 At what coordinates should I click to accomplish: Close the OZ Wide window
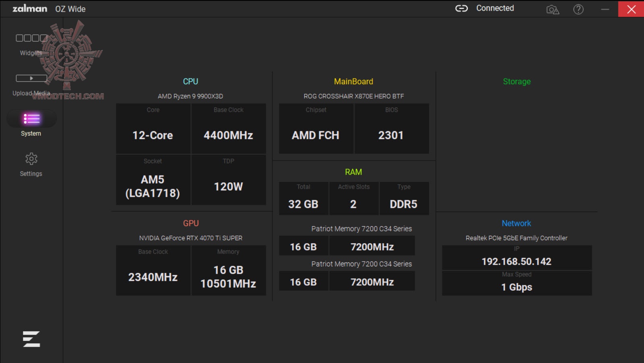[631, 9]
